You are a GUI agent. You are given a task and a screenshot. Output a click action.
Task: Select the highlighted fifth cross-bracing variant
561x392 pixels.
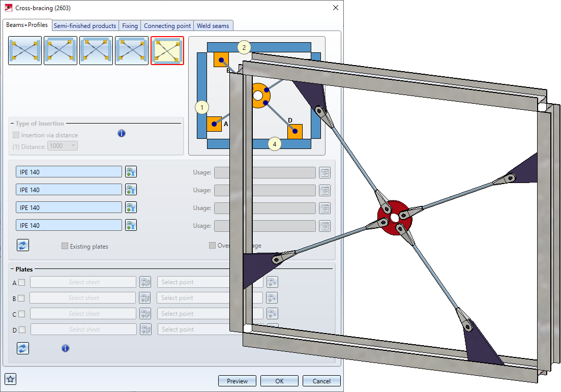pos(167,50)
